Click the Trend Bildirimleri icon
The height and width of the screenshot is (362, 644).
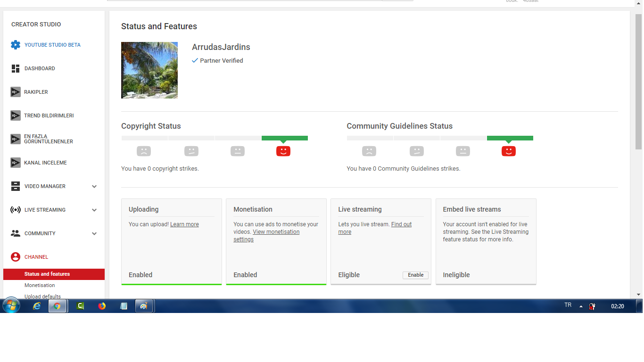16,115
